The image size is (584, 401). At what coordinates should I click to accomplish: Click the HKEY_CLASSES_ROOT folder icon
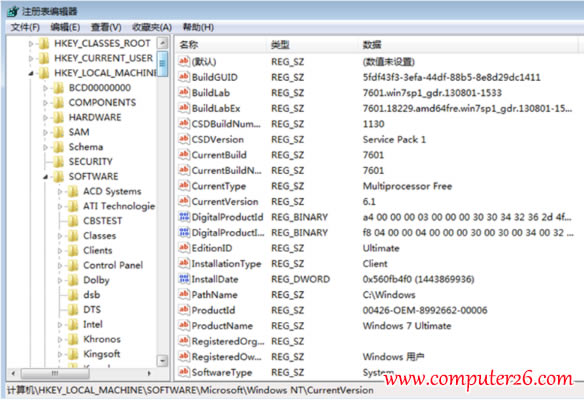(44, 44)
